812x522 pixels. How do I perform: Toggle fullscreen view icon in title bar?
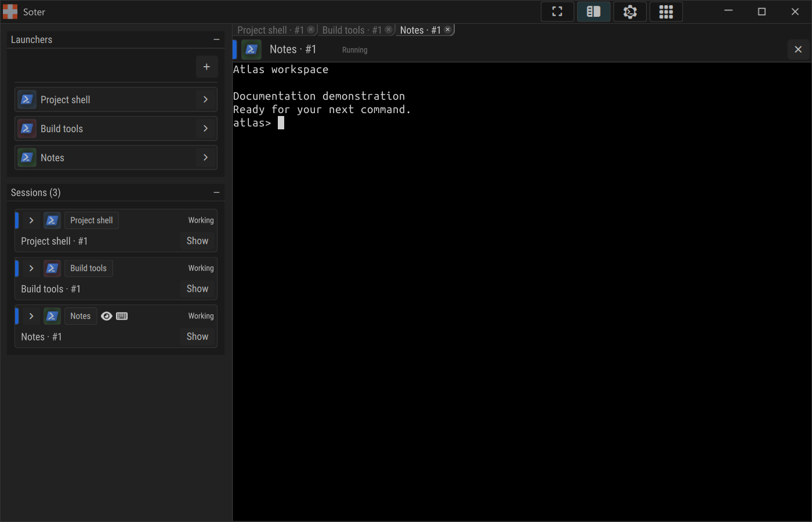click(557, 12)
